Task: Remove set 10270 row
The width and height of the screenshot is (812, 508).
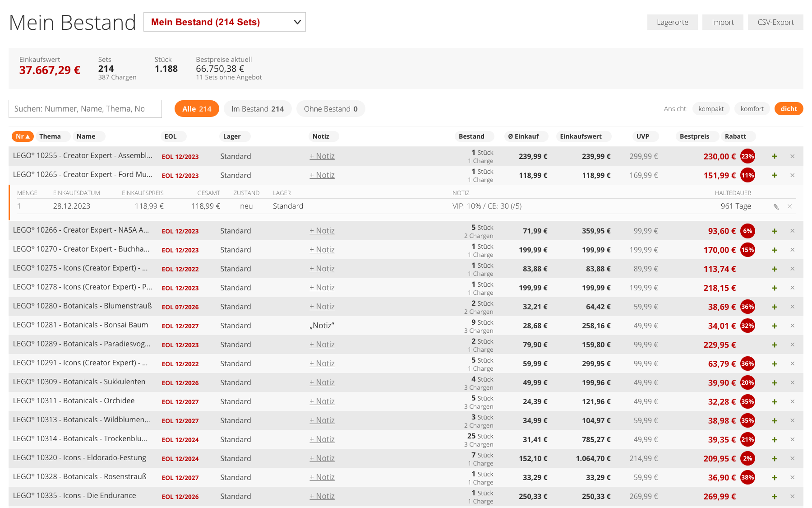Action: (793, 250)
